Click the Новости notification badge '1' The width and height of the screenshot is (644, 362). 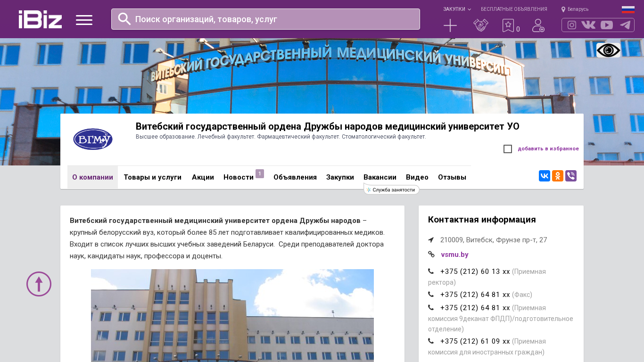pos(260,173)
